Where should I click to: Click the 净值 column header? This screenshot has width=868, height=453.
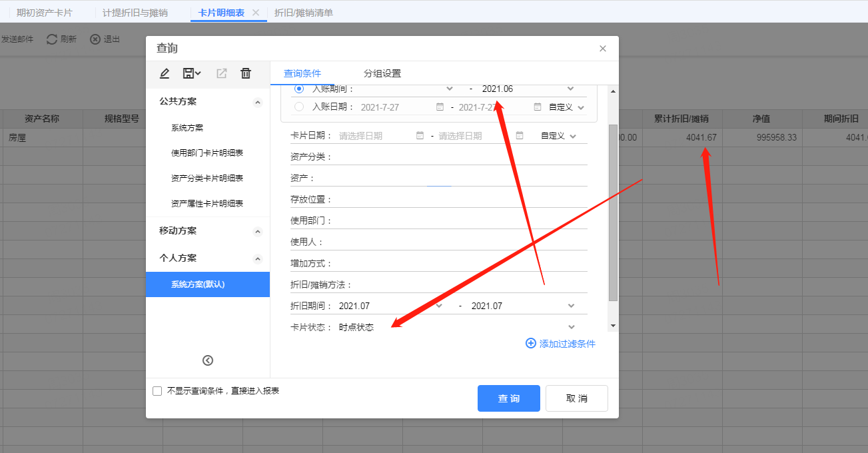click(x=761, y=119)
